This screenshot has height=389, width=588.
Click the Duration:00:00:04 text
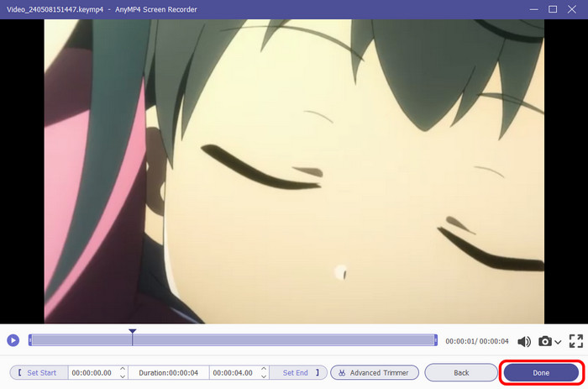pos(168,373)
